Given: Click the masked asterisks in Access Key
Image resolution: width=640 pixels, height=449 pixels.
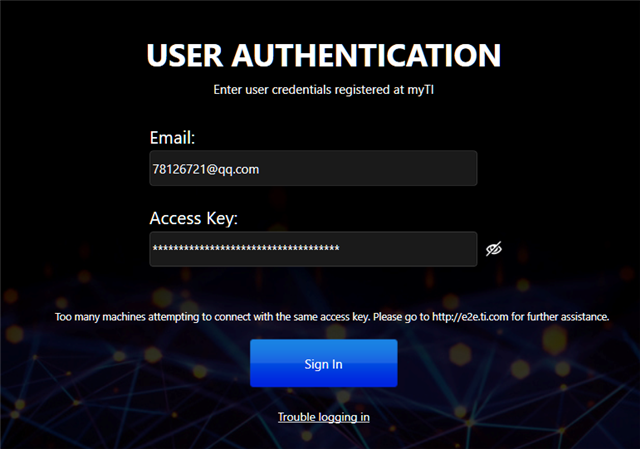Looking at the screenshot, I should coord(246,248).
